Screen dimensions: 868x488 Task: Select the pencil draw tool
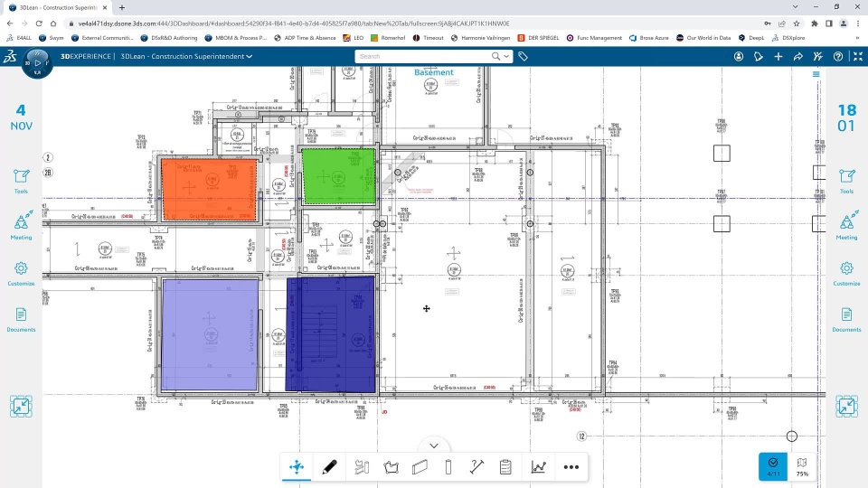click(329, 467)
